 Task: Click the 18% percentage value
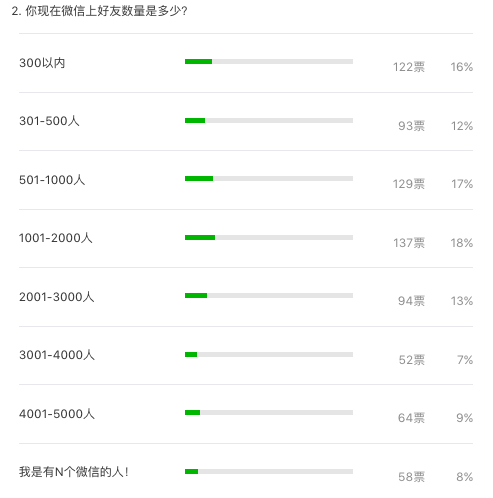(x=462, y=243)
